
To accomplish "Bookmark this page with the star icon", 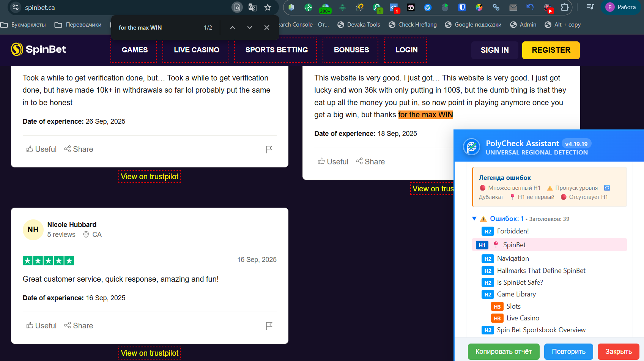I will tap(268, 7).
